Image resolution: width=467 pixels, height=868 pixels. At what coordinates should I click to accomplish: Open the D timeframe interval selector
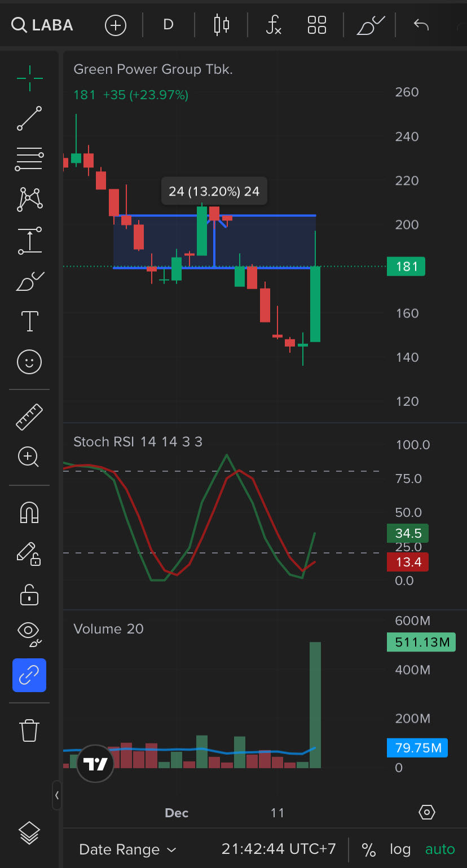click(168, 25)
